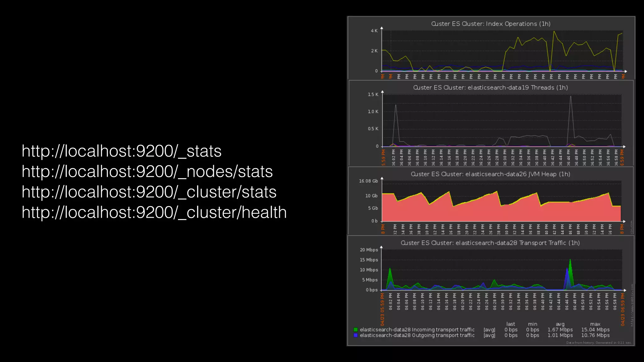Click the Index Operations line chart
This screenshot has height=362, width=644.
click(x=502, y=51)
